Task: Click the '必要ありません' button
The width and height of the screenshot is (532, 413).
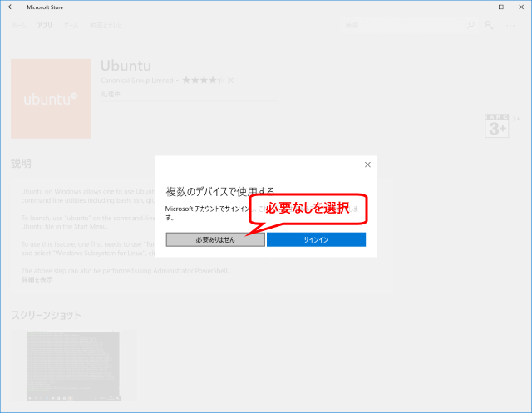Action: tap(215, 239)
